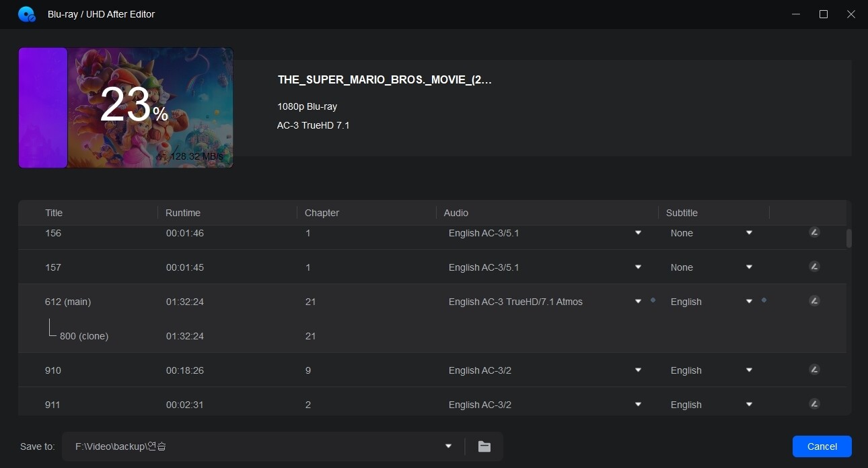The image size is (868, 468).
Task: Click the Blu-ray app logo icon
Action: 27,13
